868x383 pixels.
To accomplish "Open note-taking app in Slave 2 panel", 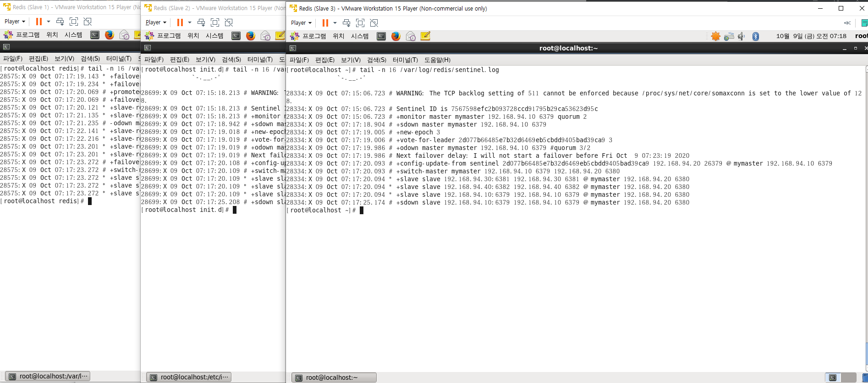I will coord(280,36).
